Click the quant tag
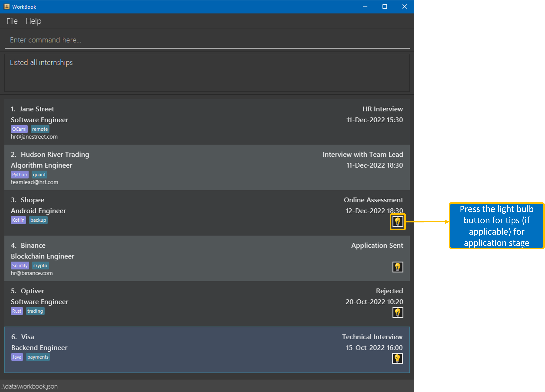Viewport: 545px width, 392px height. click(x=39, y=175)
